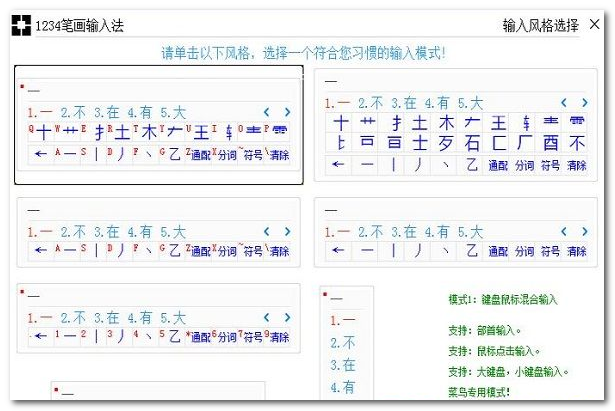This screenshot has height=411, width=615.
Task: Click the 1234笔画输入法 logo icon
Action: click(21, 25)
